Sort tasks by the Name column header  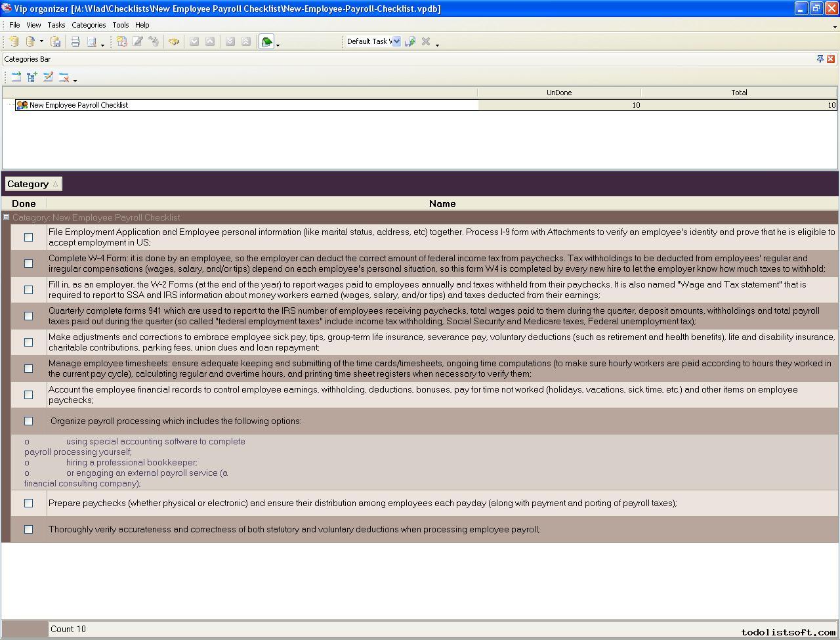tap(442, 203)
